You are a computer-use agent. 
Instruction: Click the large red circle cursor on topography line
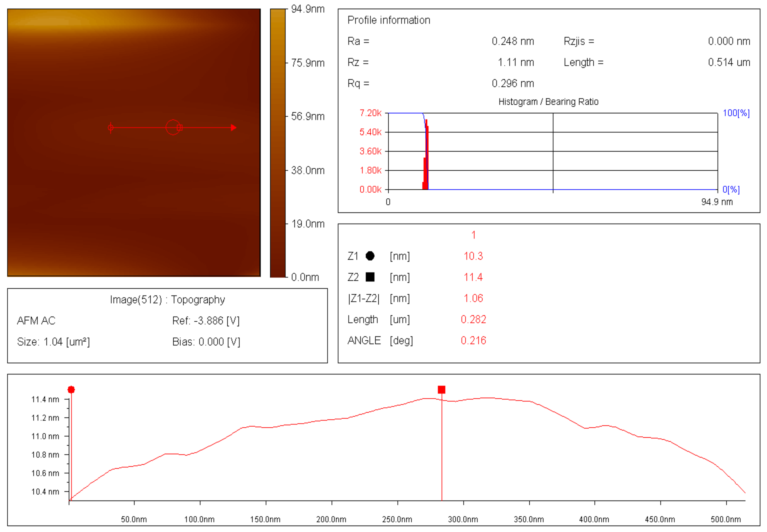point(173,127)
